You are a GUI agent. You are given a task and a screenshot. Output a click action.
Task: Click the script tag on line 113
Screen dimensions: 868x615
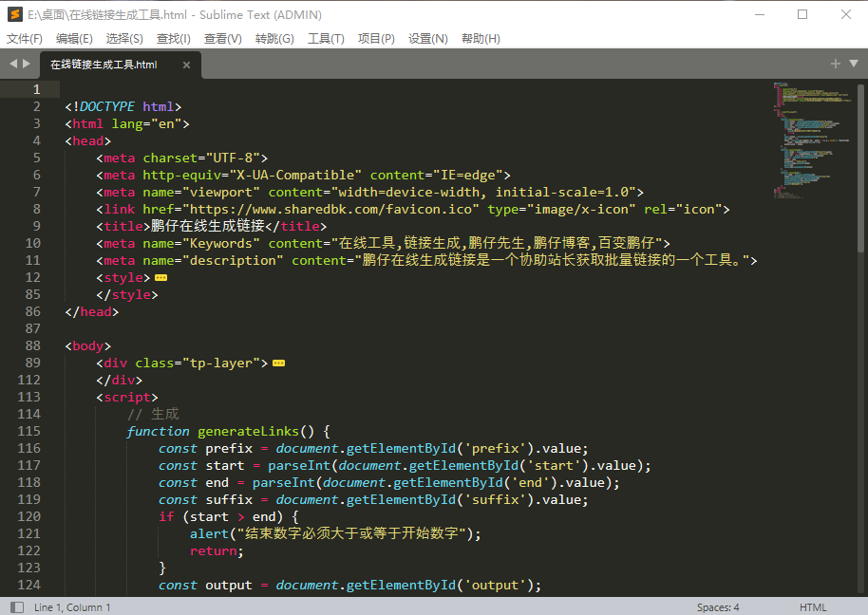[126, 397]
